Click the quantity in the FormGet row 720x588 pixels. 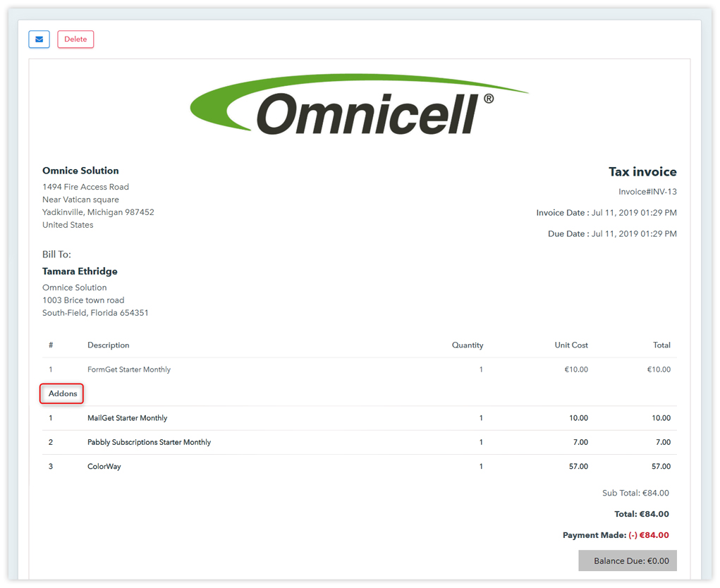pyautogui.click(x=481, y=369)
